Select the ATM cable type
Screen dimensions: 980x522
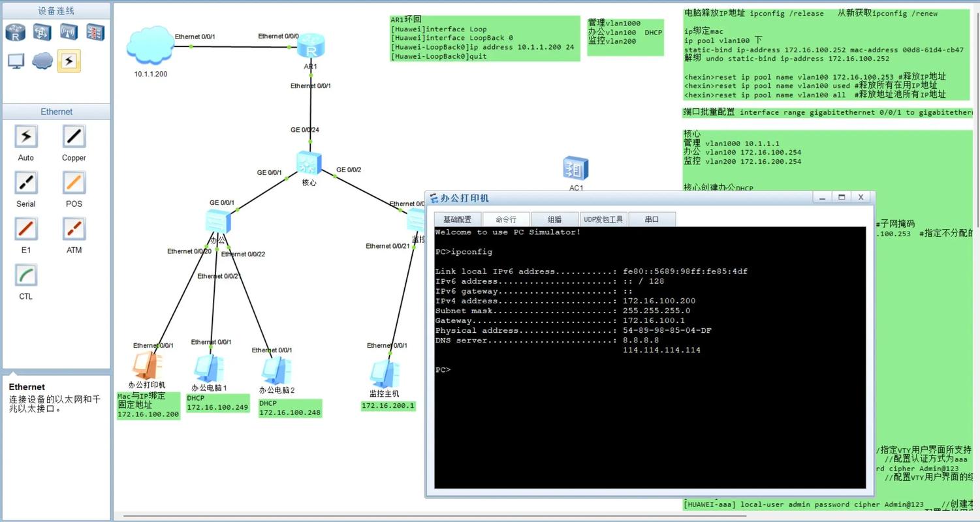[x=74, y=230]
